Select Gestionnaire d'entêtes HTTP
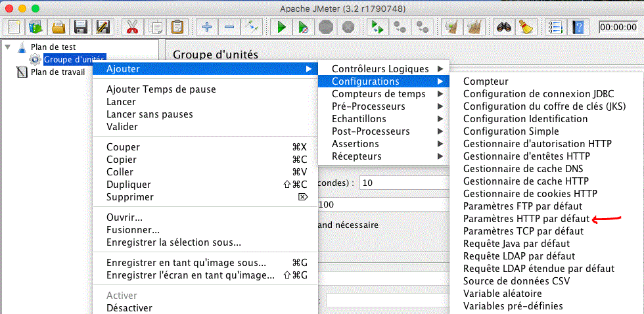 click(526, 156)
